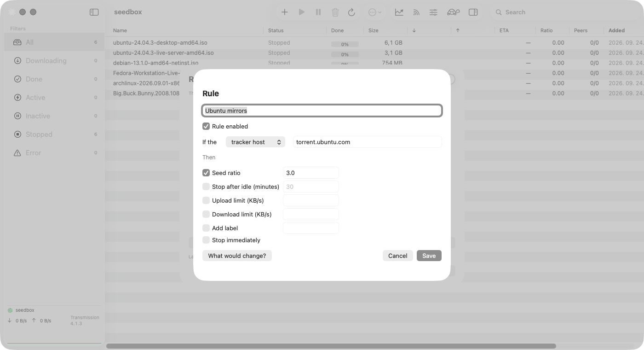644x350 pixels.
Task: Enable the Download limit (KB/s) checkbox
Action: (206, 214)
